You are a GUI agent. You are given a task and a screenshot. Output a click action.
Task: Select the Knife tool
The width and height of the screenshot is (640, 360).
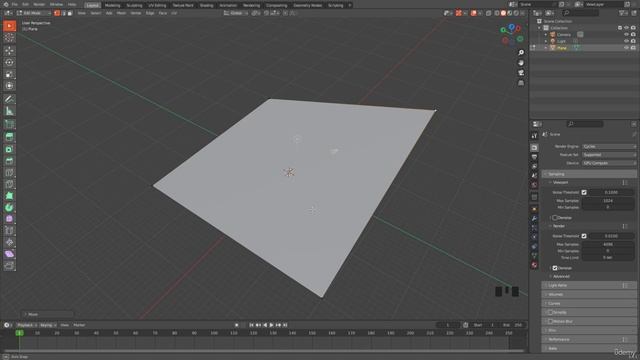[x=9, y=184]
